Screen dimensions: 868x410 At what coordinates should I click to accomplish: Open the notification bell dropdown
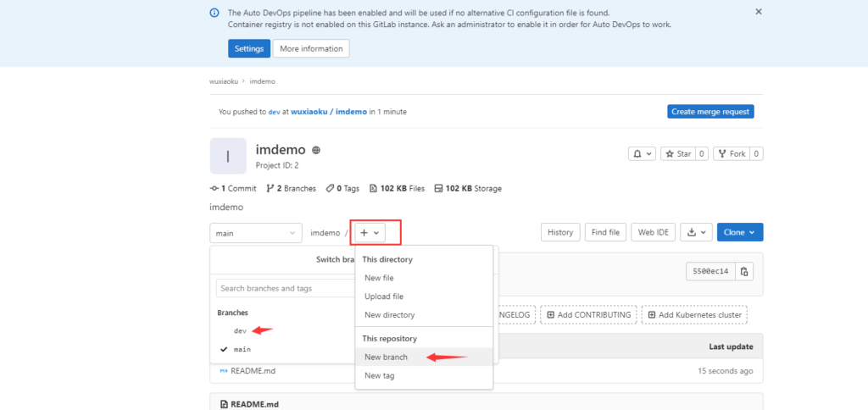[x=642, y=153]
